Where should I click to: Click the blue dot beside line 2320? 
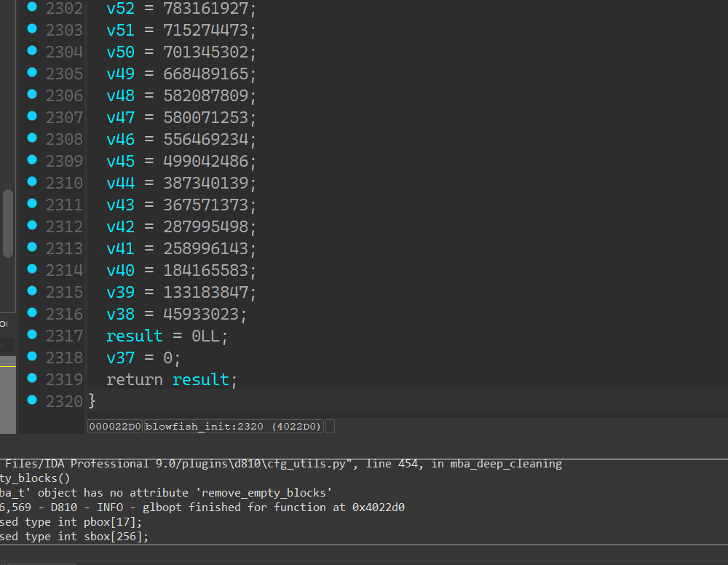(x=31, y=400)
